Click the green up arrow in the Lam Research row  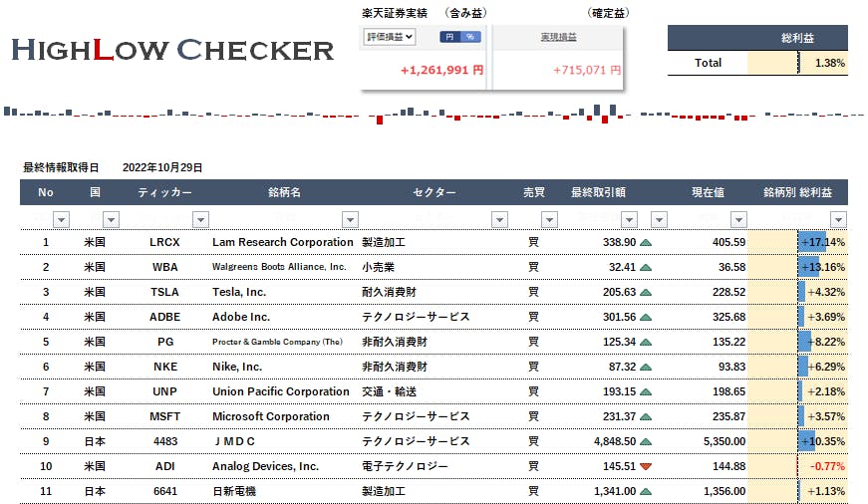click(x=646, y=242)
